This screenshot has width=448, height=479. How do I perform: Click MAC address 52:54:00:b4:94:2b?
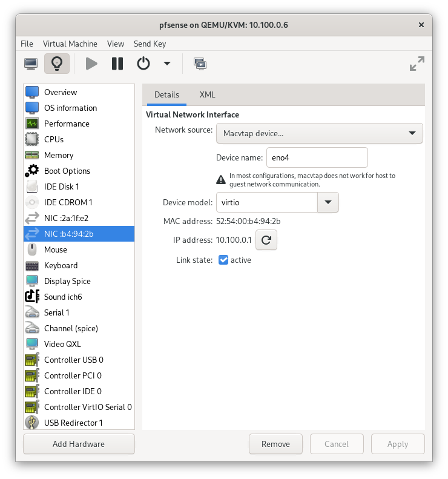pyautogui.click(x=248, y=221)
